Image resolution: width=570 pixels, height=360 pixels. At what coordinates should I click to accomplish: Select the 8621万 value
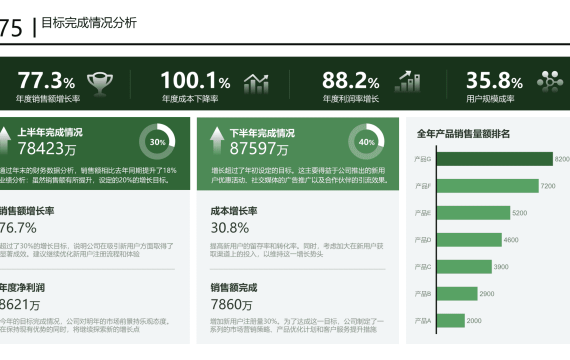(20, 305)
